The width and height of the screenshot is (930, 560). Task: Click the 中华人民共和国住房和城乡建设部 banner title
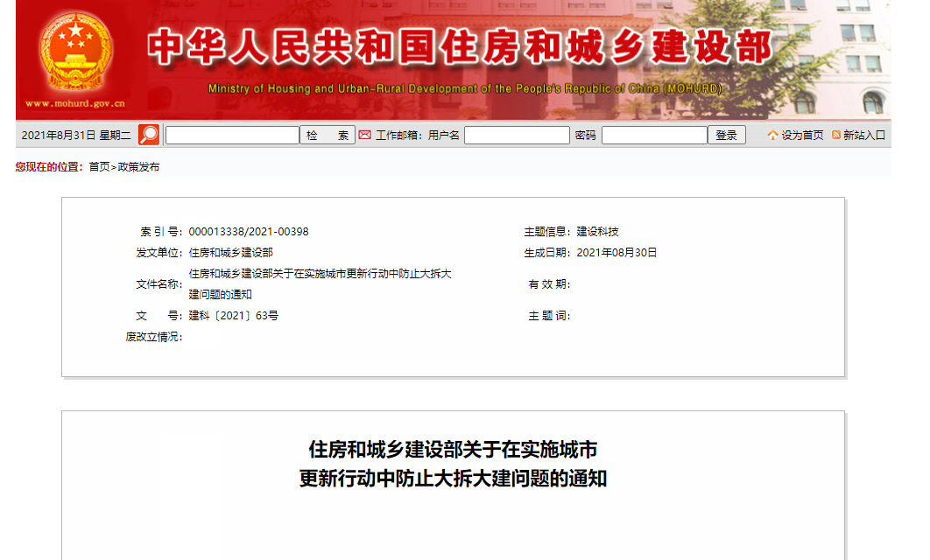click(x=461, y=47)
